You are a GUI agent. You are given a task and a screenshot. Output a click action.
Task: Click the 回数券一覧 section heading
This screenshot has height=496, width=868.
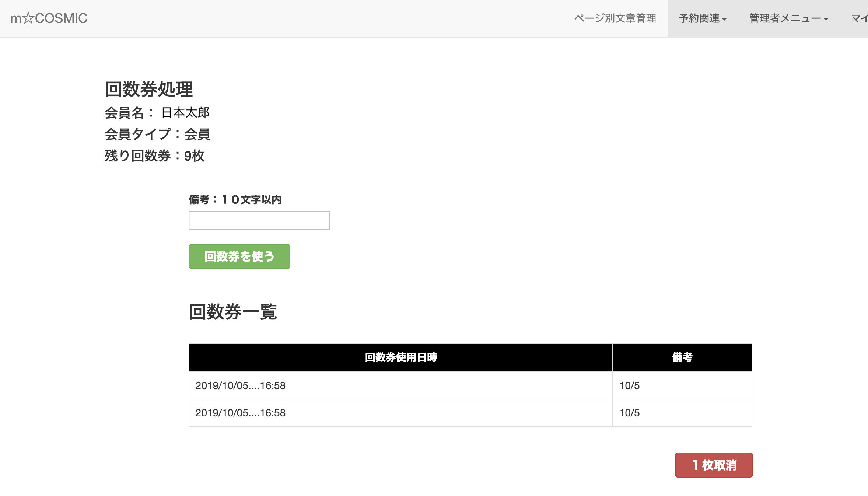pos(232,312)
